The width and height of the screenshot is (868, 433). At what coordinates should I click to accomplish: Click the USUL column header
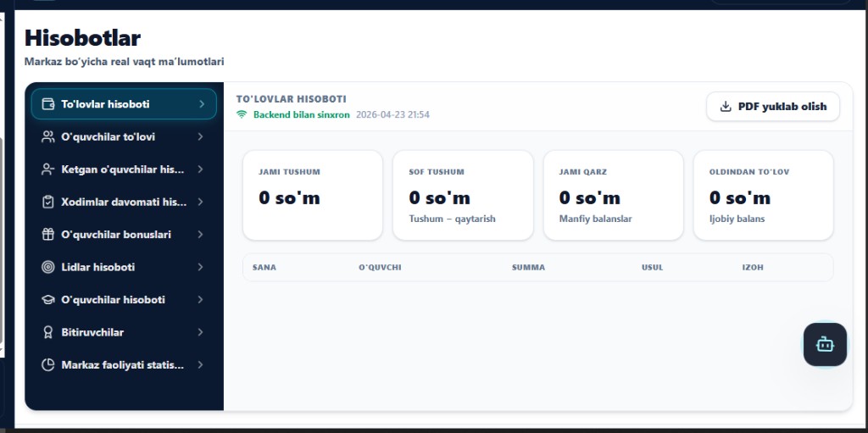click(652, 268)
